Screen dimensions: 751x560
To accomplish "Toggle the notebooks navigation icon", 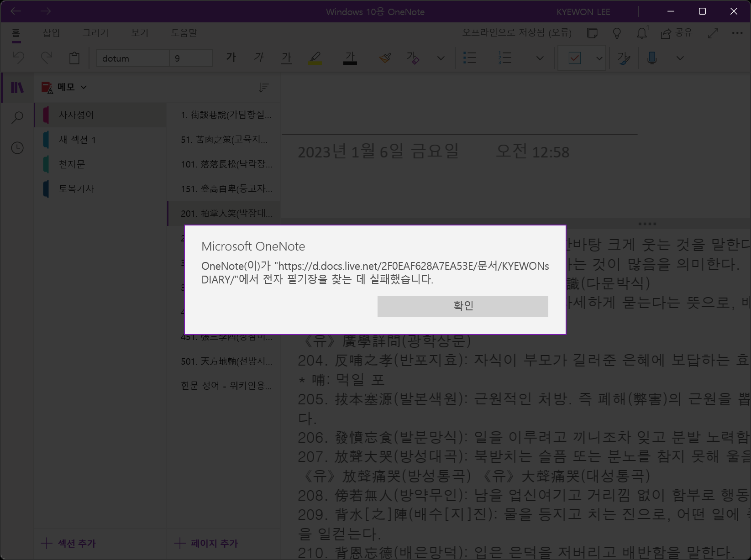I will (x=17, y=87).
